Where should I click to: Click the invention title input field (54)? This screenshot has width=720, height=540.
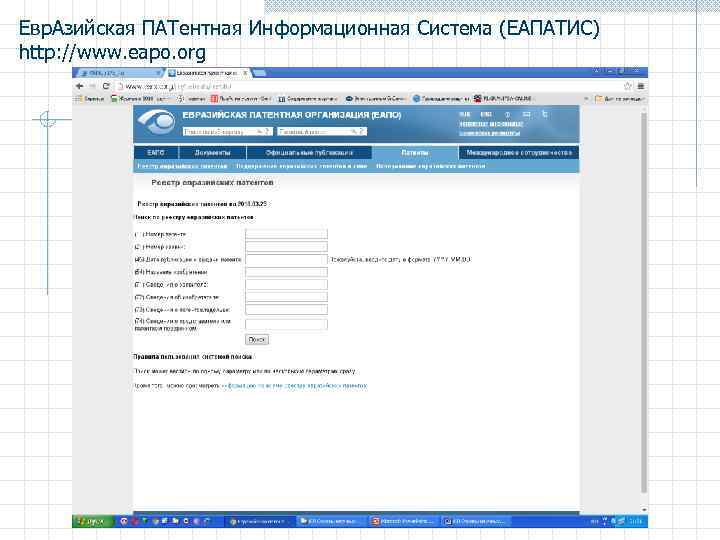[x=287, y=272]
